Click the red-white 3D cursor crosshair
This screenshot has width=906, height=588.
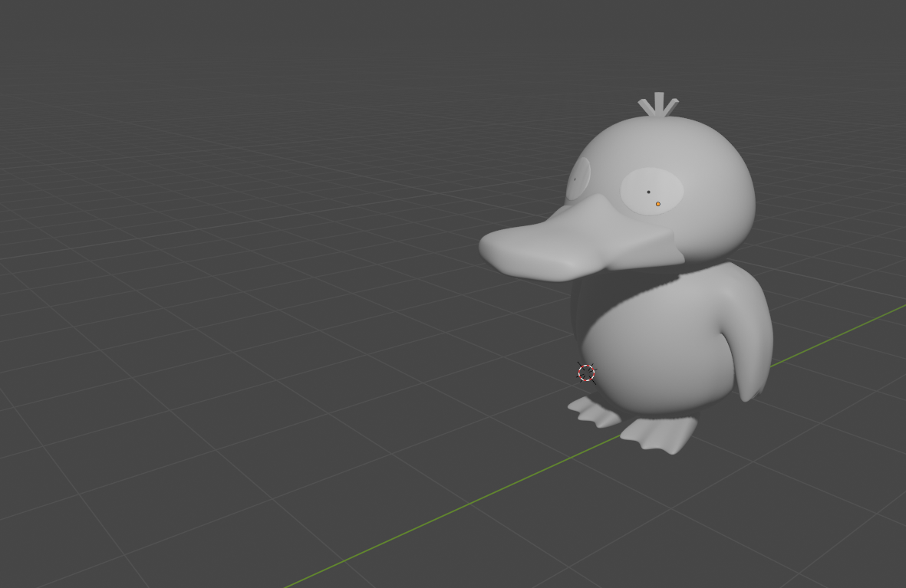click(x=586, y=373)
